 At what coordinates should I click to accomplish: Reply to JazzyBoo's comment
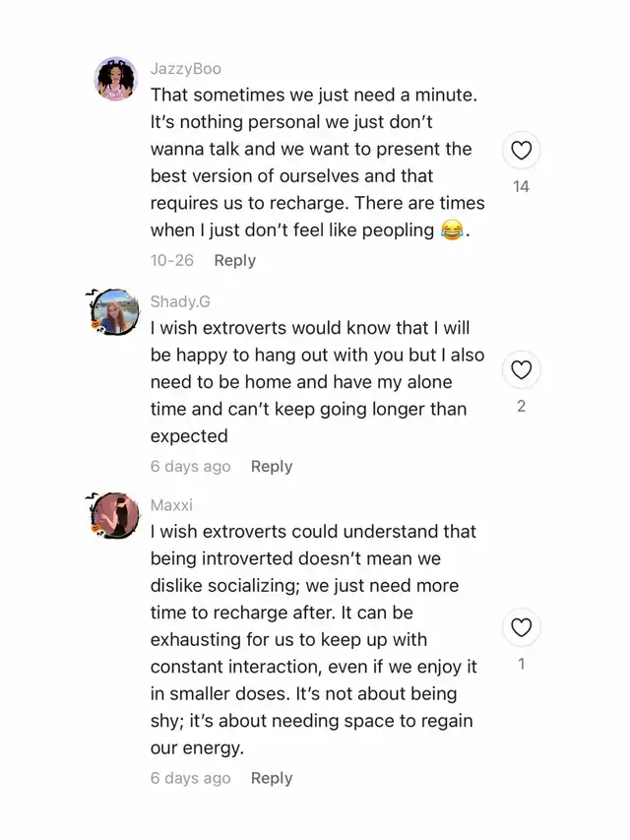pos(234,260)
